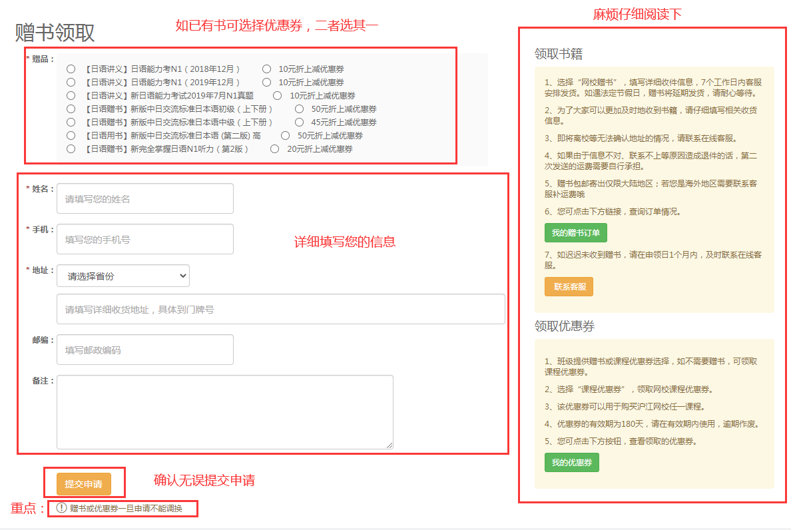Focus the 手机 phone number field
791x532 pixels.
(x=145, y=239)
